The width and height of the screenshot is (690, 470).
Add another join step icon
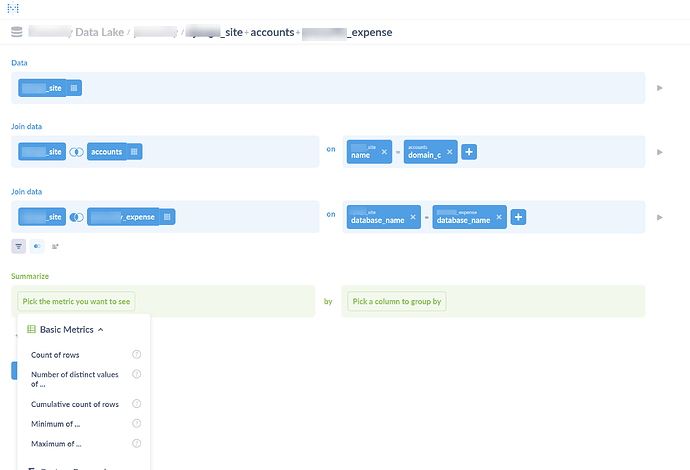coord(37,246)
